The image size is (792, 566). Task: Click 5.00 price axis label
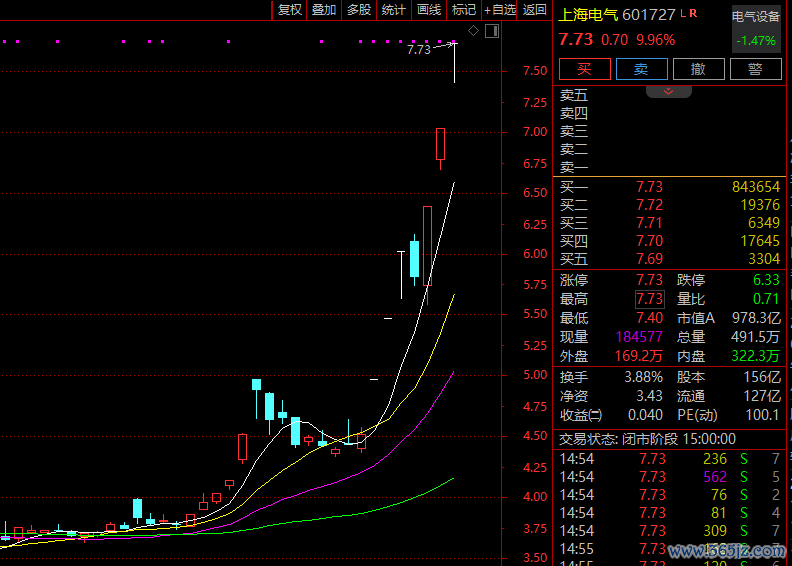point(535,375)
